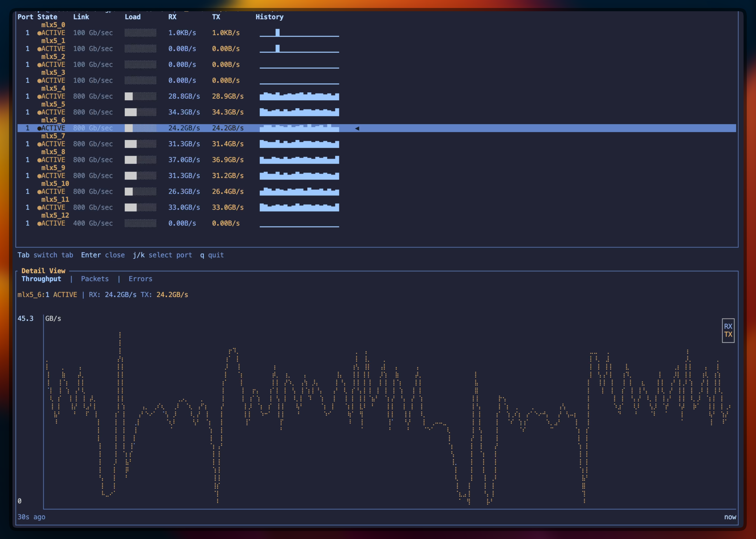Screen dimensions: 756x539
Task: Click the 26.4GB/s TX value
Action: click(228, 191)
